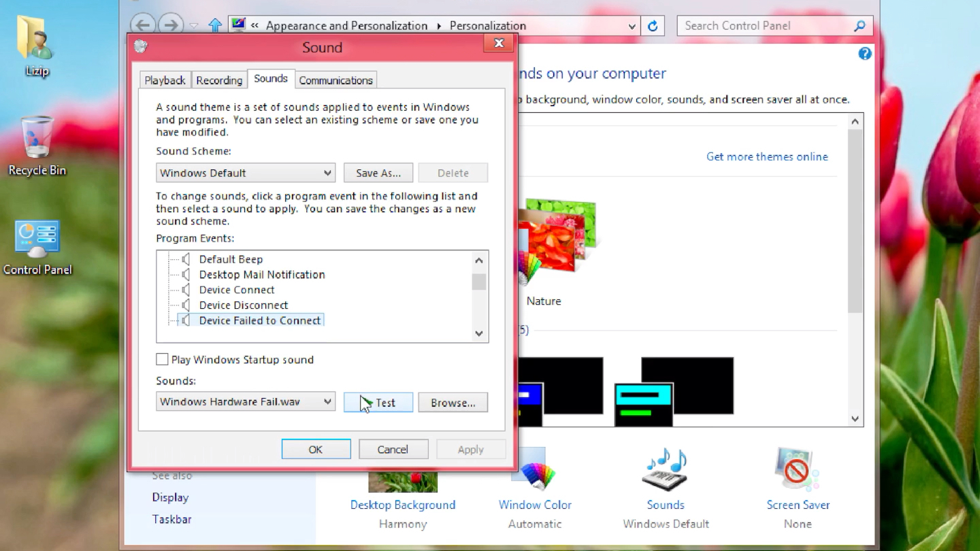This screenshot has width=980, height=551.
Task: Open the Taskbar link under See also
Action: click(171, 519)
